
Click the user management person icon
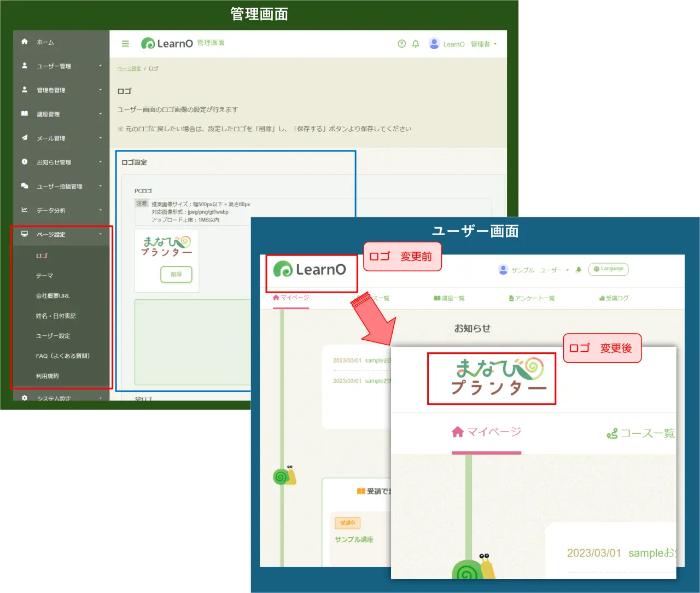pos(25,66)
